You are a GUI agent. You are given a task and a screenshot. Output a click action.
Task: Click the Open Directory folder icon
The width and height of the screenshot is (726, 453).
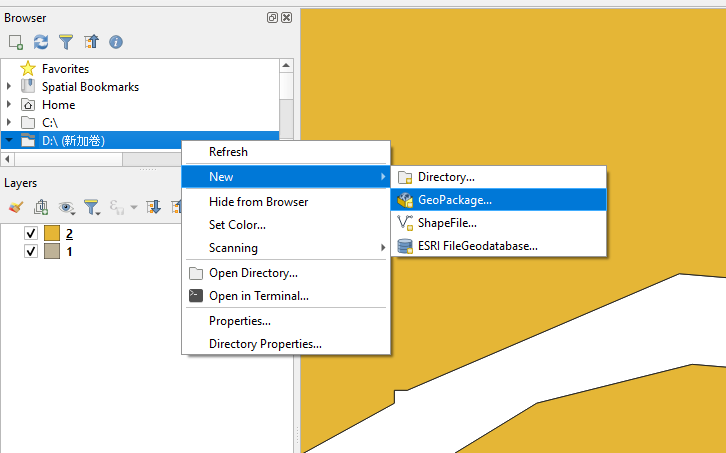196,273
